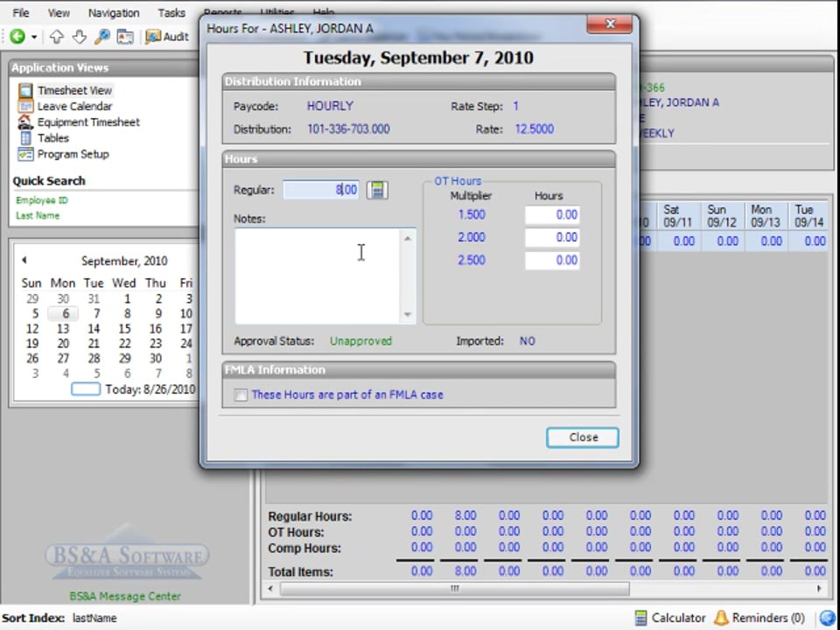
Task: Click the Program Setup icon
Action: pos(25,154)
